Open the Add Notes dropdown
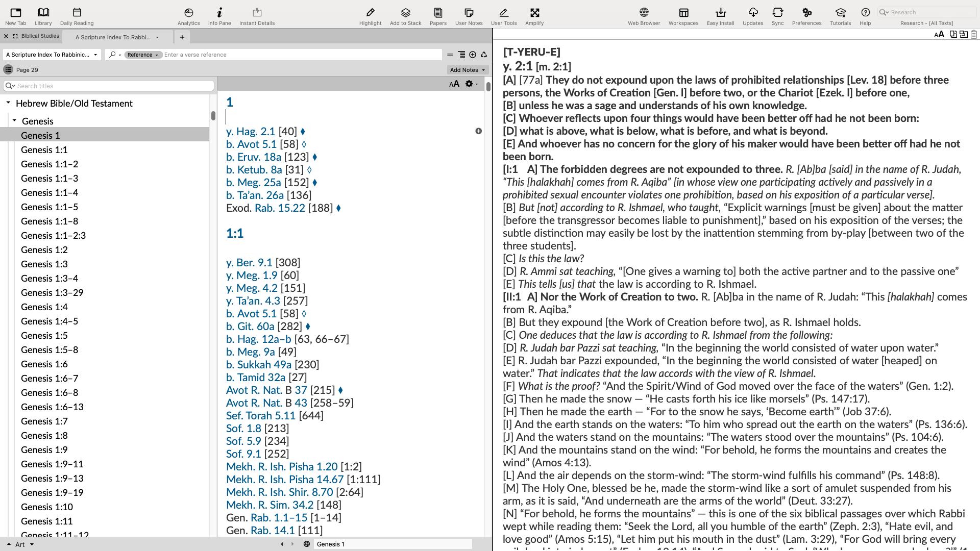This screenshot has height=551, width=980. [x=468, y=70]
